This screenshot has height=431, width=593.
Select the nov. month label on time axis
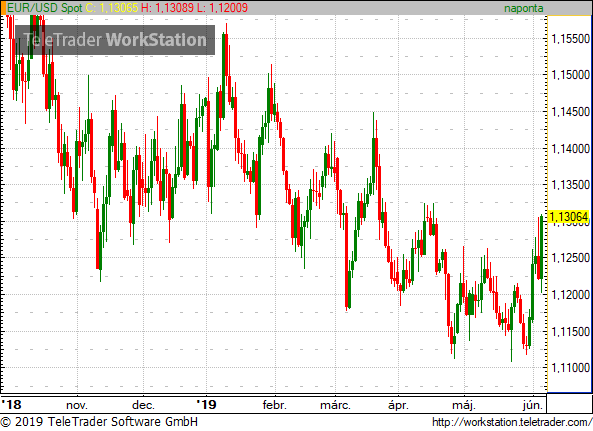pyautogui.click(x=77, y=405)
